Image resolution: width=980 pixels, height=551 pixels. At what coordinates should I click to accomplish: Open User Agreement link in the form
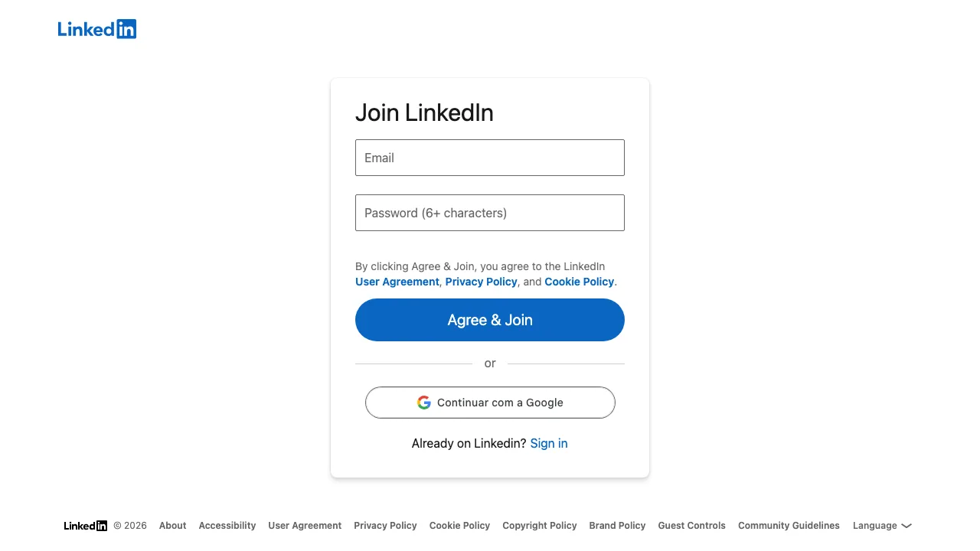tap(397, 282)
